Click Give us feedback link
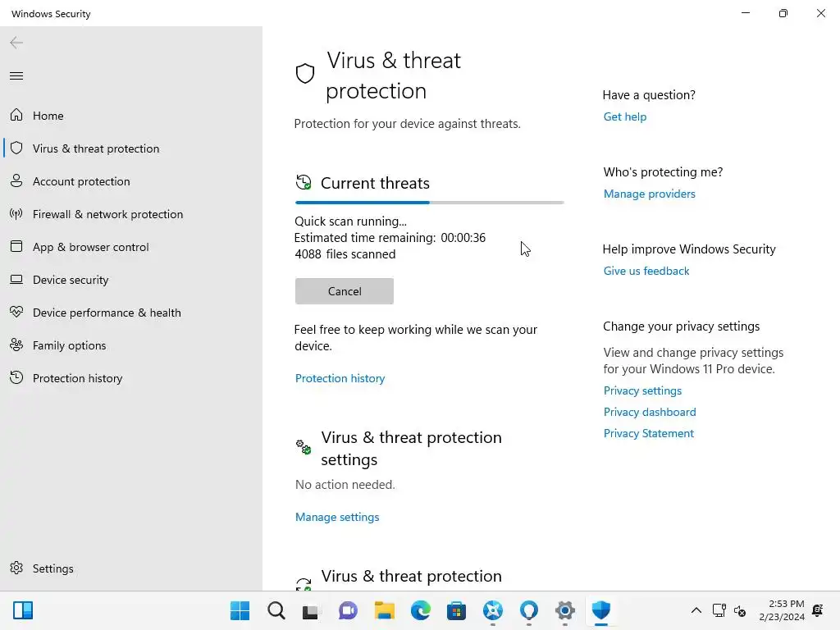The height and width of the screenshot is (630, 840). coord(646,271)
